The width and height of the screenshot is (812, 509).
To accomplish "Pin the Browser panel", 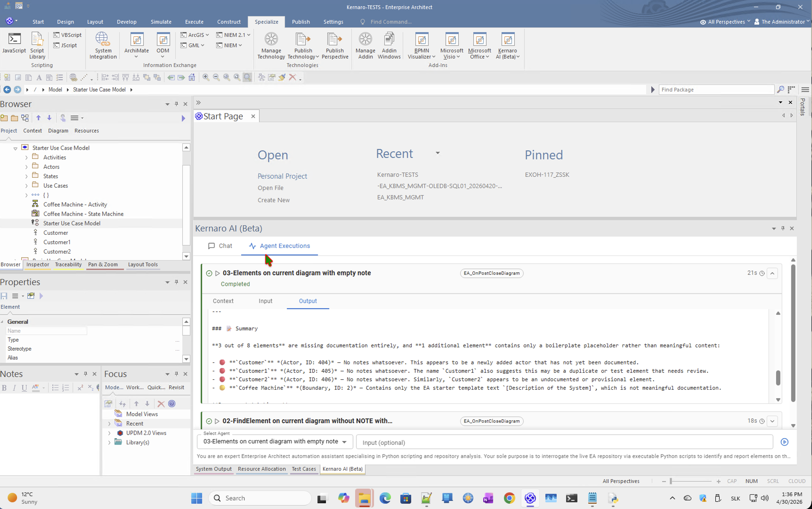I will pyautogui.click(x=176, y=104).
